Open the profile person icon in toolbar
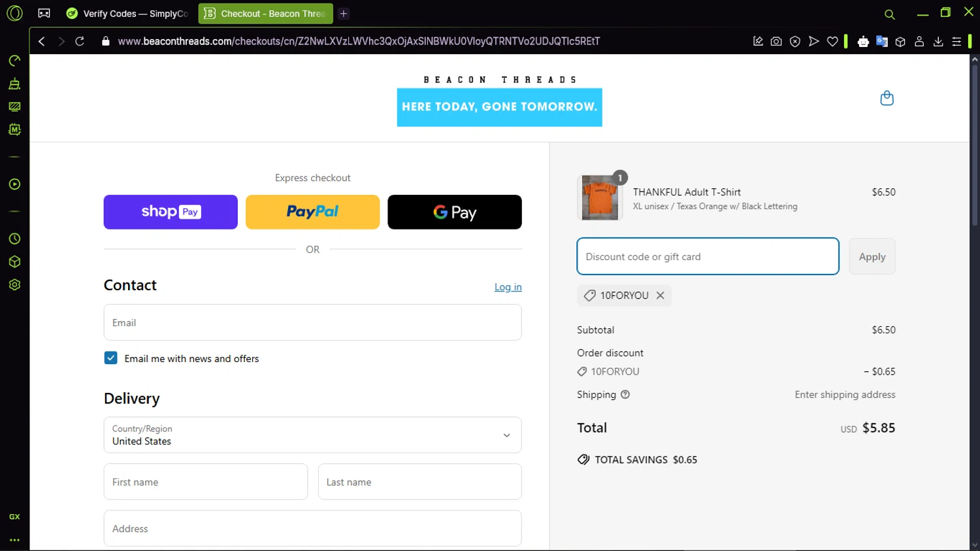Screen dimensions: 980x551 click(x=919, y=41)
